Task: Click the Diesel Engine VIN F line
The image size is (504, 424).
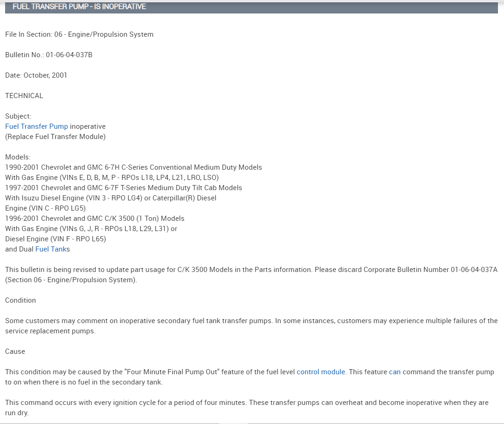Action: 56,239
